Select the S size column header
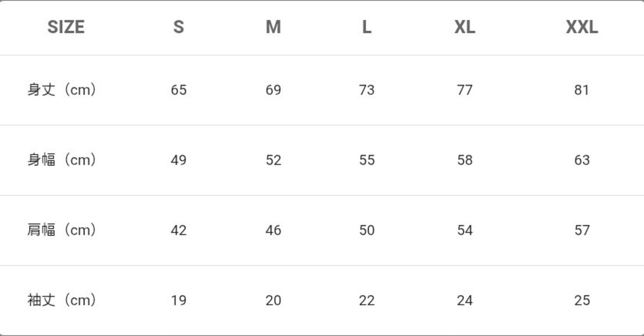This screenshot has height=336, width=644. (x=179, y=27)
